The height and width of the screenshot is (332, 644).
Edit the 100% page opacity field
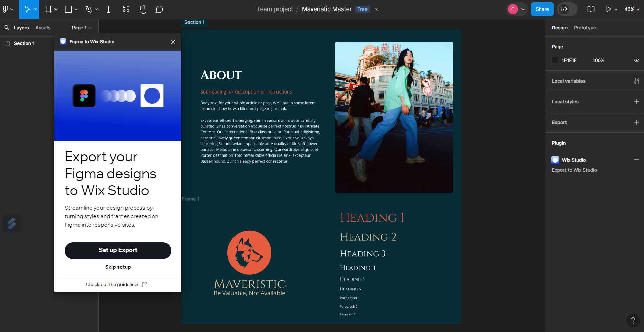[x=598, y=60]
